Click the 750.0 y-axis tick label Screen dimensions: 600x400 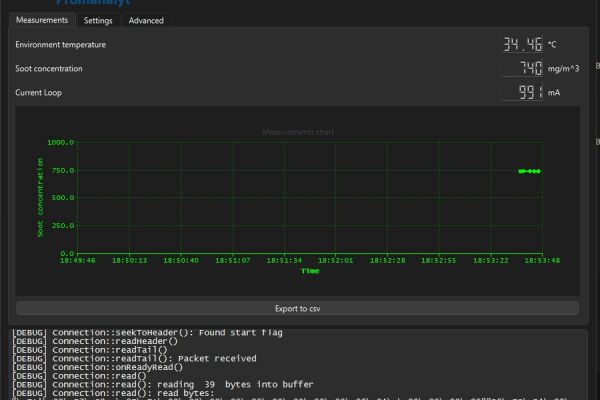[63, 170]
